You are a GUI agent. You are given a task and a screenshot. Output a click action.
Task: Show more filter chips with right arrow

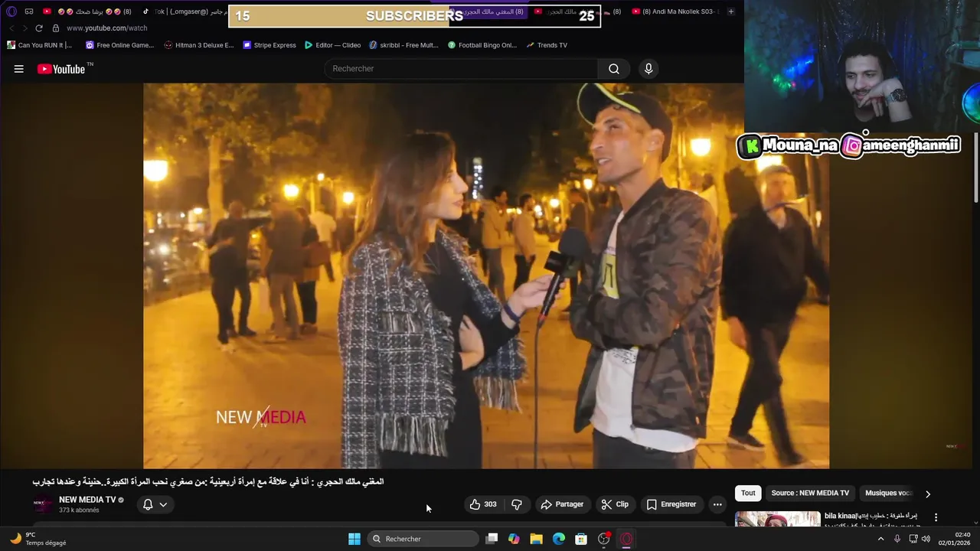coord(928,494)
